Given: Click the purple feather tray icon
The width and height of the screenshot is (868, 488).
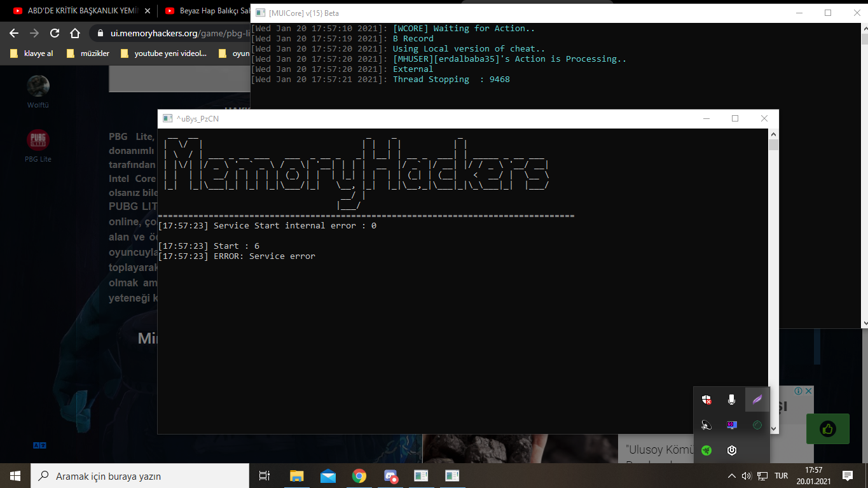Looking at the screenshot, I should tap(757, 400).
